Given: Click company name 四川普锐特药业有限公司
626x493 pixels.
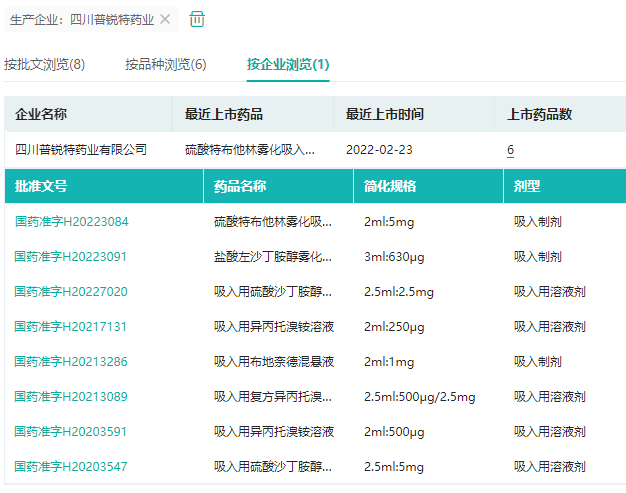Looking at the screenshot, I should click(x=81, y=150).
